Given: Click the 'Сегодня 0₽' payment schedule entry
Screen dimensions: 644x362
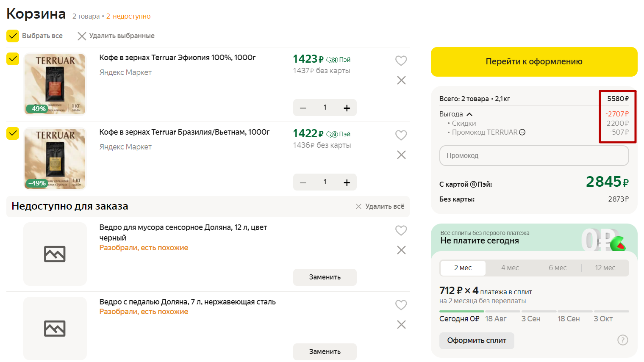Looking at the screenshot, I should pos(459,319).
